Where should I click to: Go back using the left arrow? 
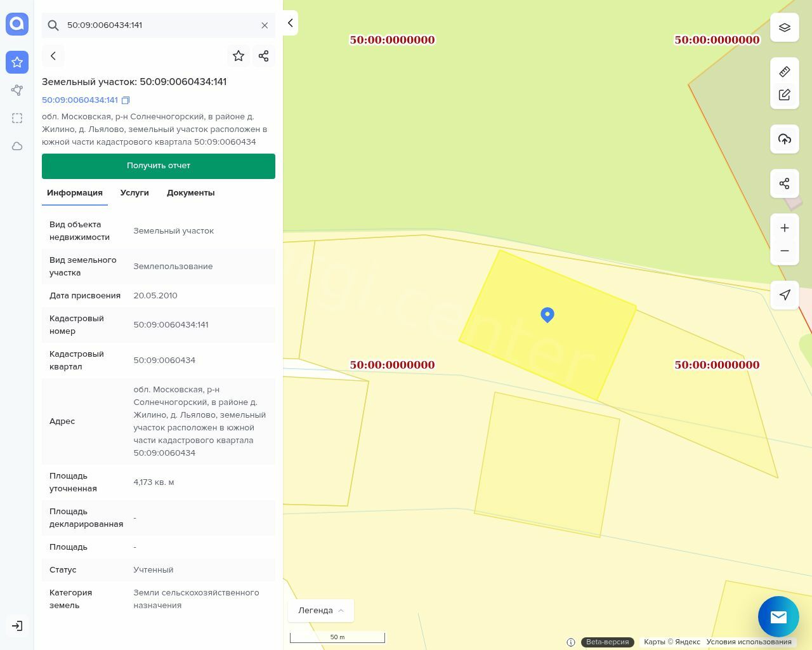tap(53, 56)
